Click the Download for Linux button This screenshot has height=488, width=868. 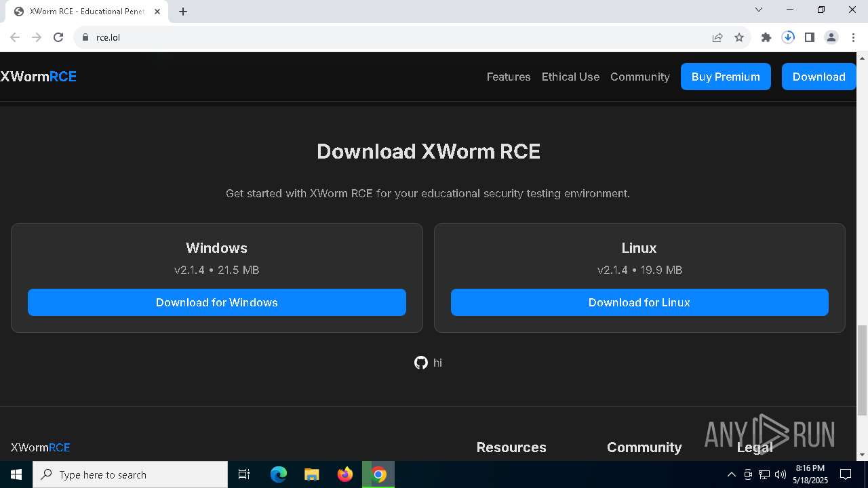point(639,302)
